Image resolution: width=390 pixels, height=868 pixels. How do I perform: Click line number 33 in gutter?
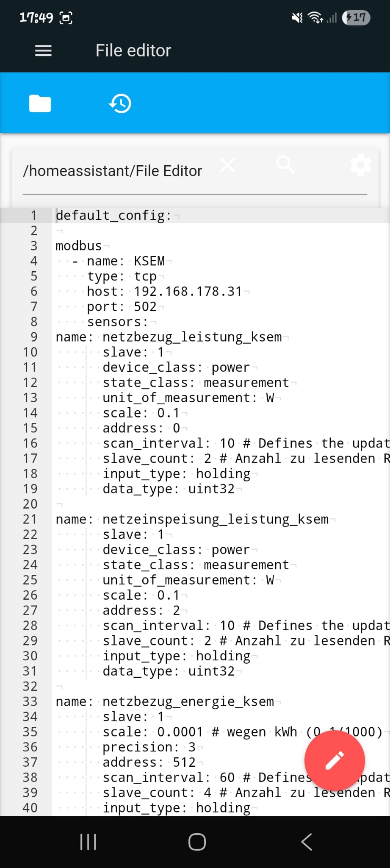tap(30, 701)
